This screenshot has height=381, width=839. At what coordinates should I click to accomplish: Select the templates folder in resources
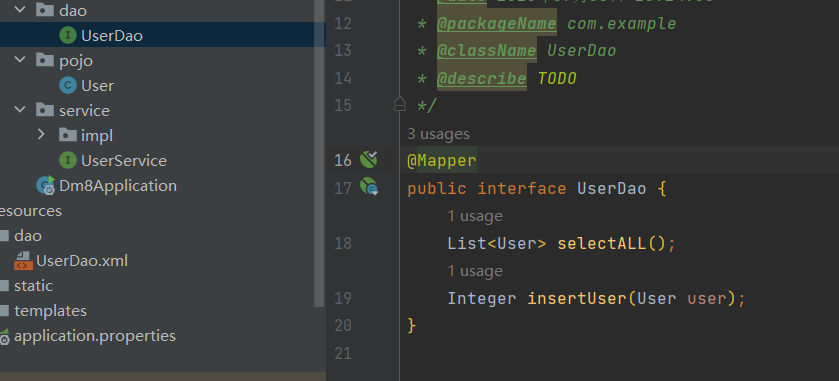click(50, 310)
